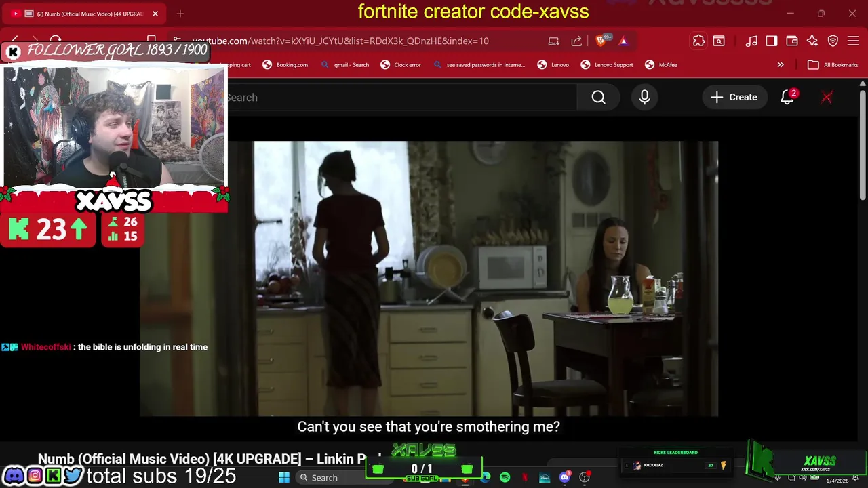Open the Windows Start menu

point(284,478)
